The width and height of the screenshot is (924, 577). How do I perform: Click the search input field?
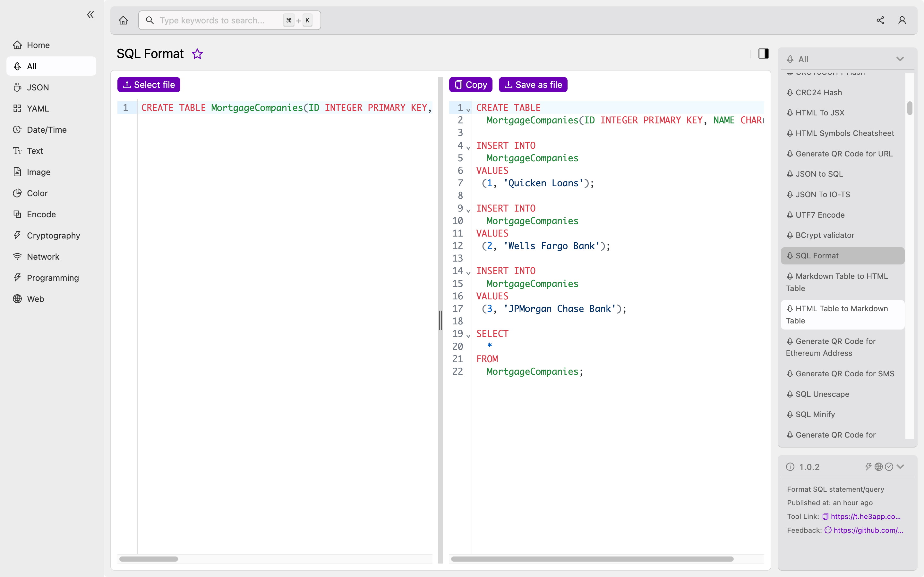229,20
